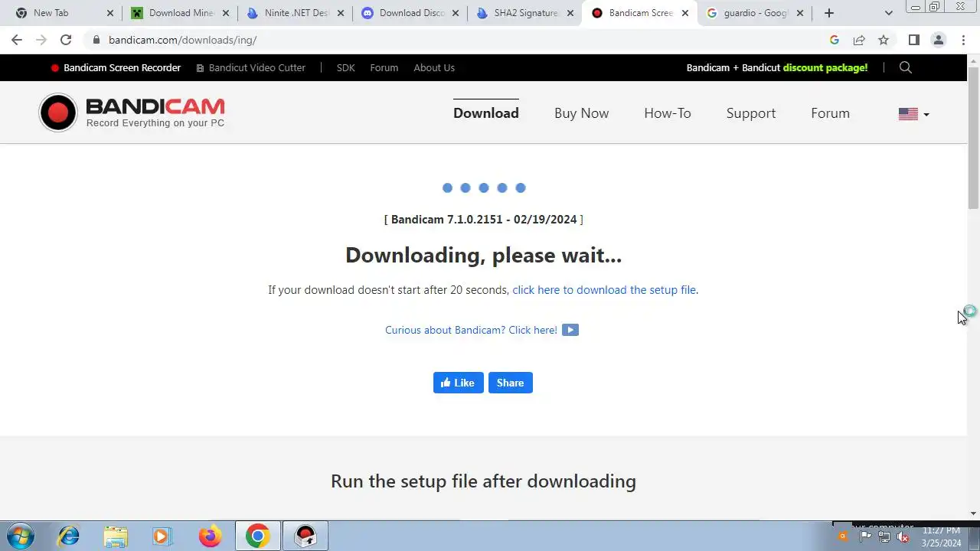Click the SDK top bar link
980x551 pixels.
point(346,67)
